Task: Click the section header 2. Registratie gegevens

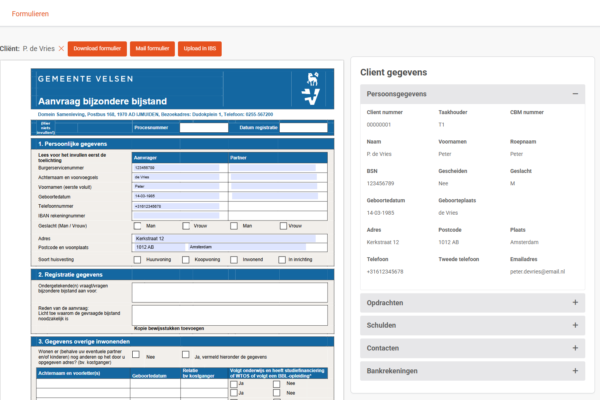Action: click(183, 275)
